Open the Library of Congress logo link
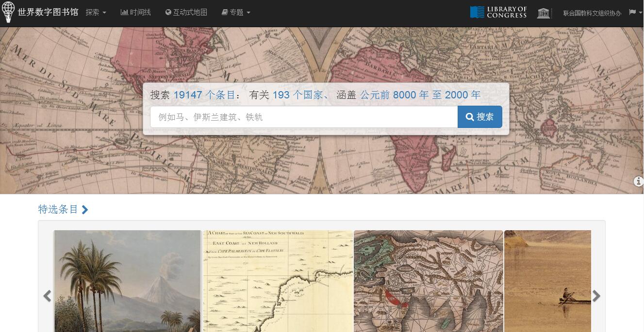Viewport: 644px width, 332px height. pos(498,12)
